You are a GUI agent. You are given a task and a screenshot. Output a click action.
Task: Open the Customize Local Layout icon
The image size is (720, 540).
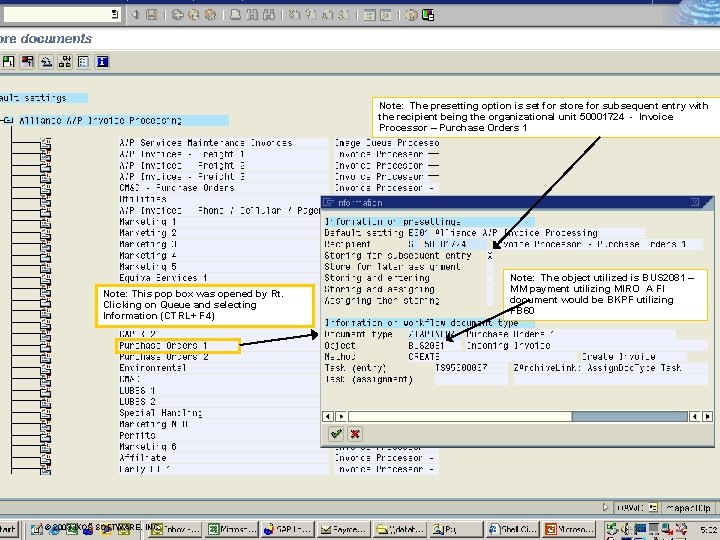[428, 15]
